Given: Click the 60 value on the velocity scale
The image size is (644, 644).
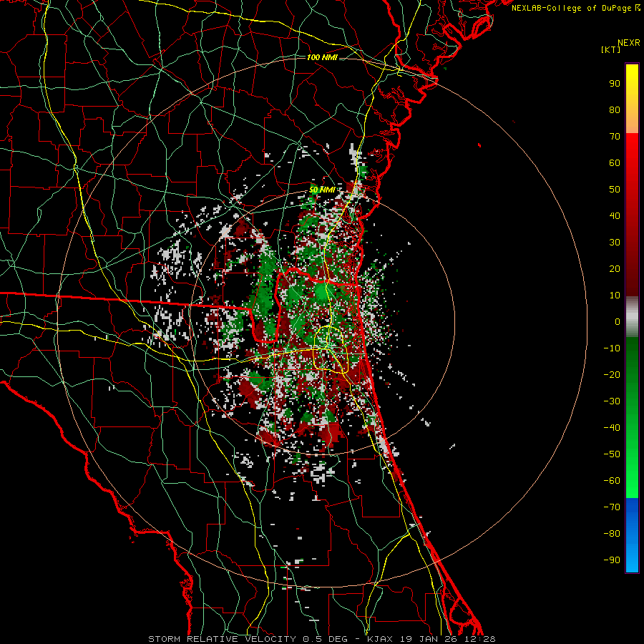Looking at the screenshot, I should pos(615,162).
